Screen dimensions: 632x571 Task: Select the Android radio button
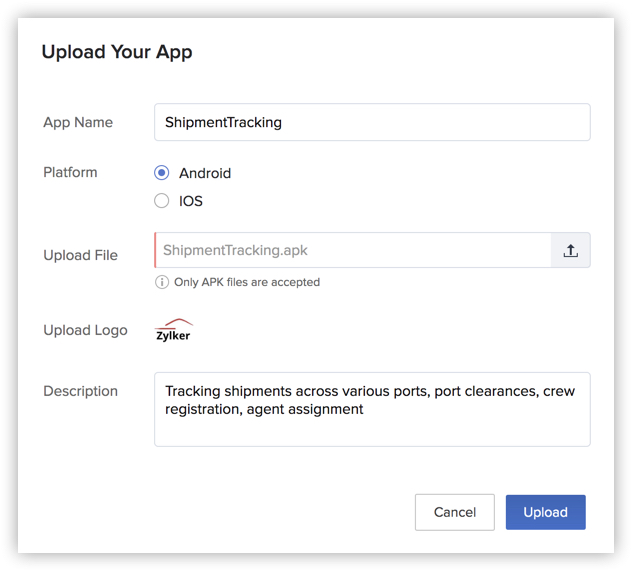162,173
